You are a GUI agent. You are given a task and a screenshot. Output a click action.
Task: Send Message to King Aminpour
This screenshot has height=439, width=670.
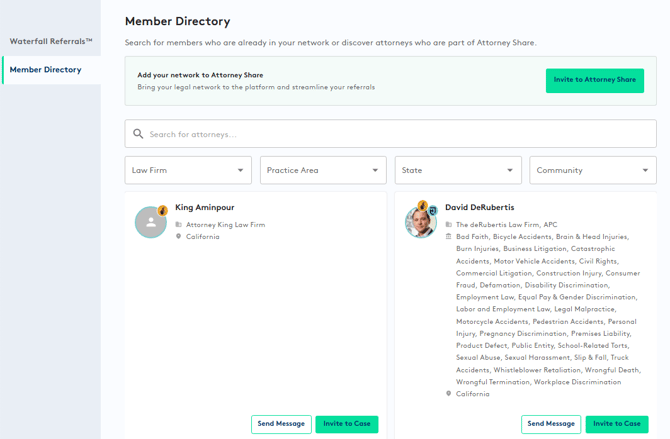coord(281,424)
